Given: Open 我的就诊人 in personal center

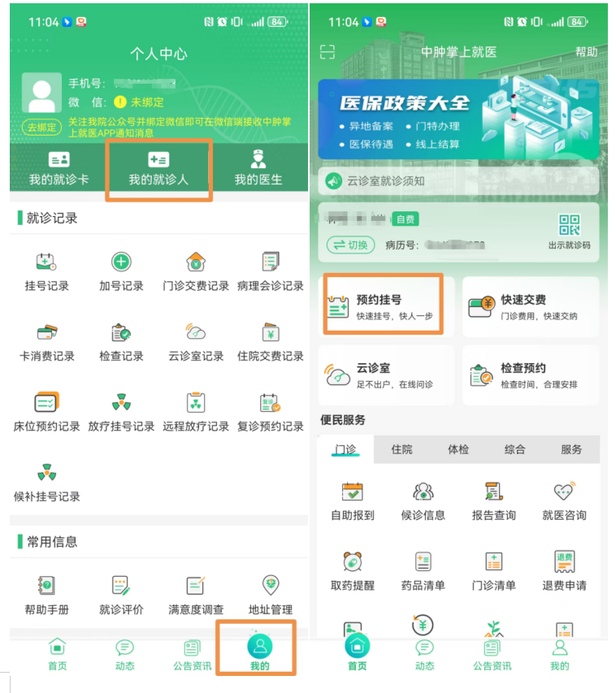Looking at the screenshot, I should [x=158, y=169].
